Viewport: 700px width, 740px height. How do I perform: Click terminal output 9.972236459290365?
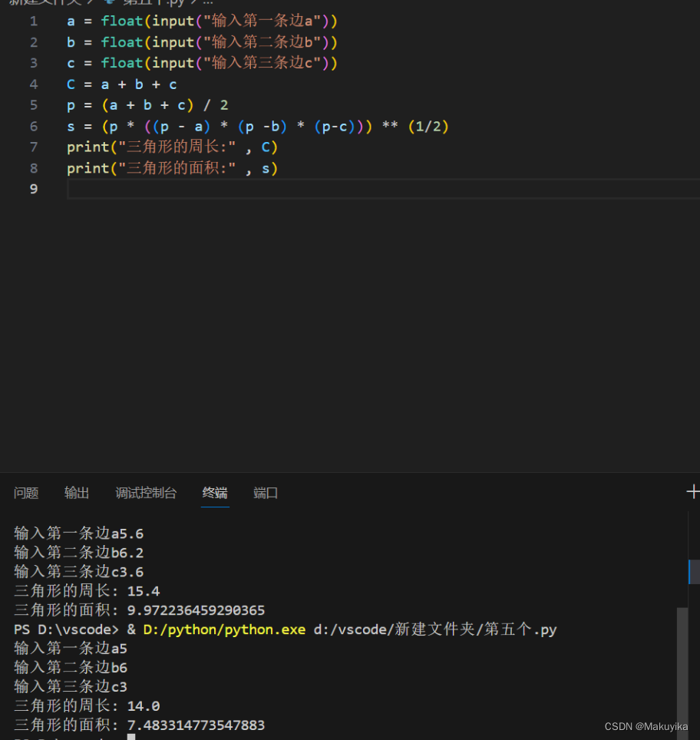(196, 610)
